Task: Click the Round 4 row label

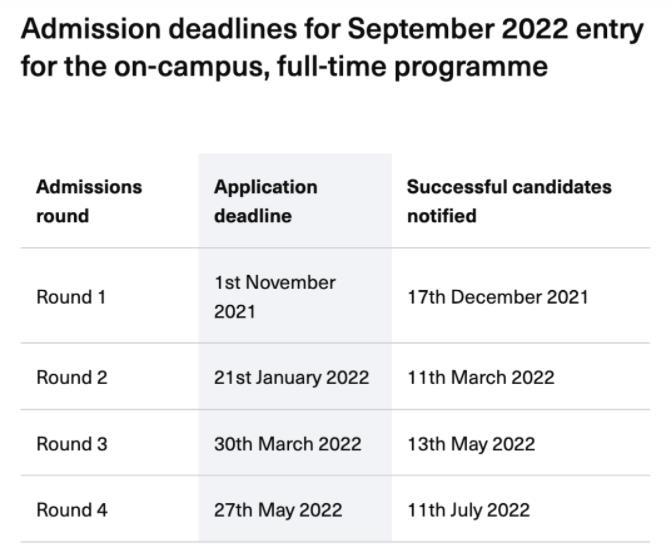Action: point(72,510)
